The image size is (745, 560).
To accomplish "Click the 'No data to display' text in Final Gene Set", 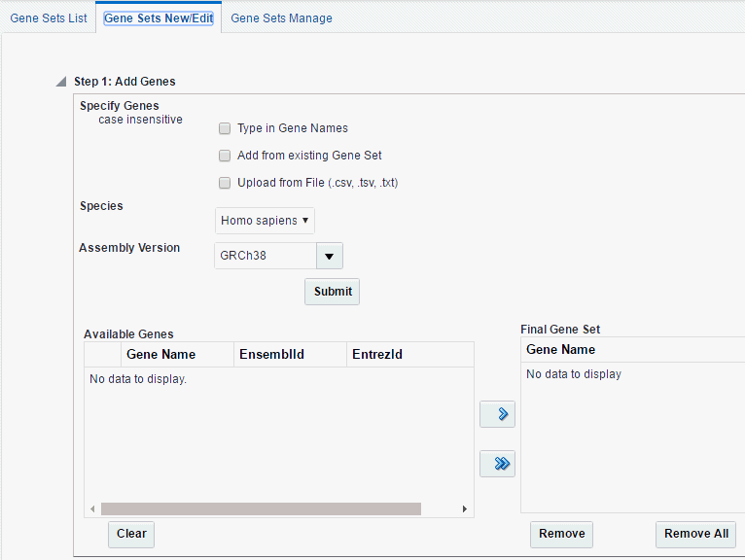I will 574,374.
